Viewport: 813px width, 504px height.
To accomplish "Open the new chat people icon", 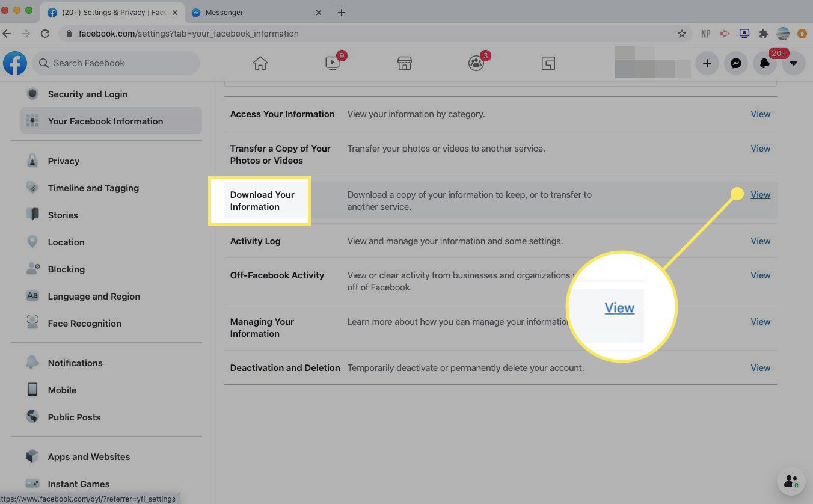I will [x=791, y=481].
